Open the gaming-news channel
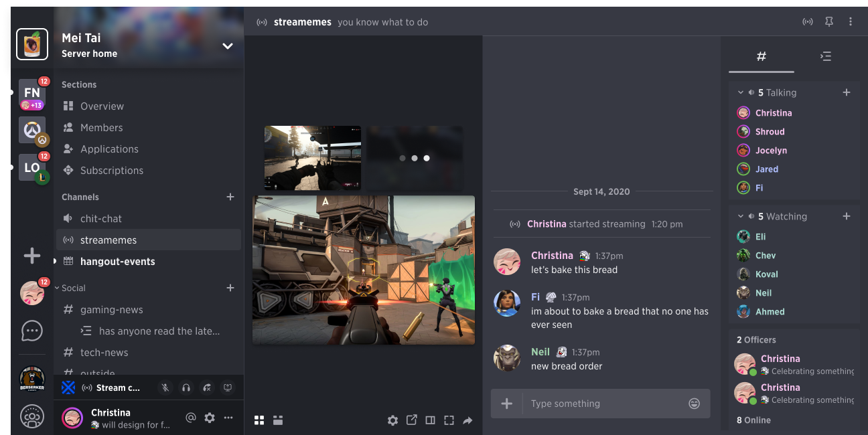868x435 pixels. point(149,309)
